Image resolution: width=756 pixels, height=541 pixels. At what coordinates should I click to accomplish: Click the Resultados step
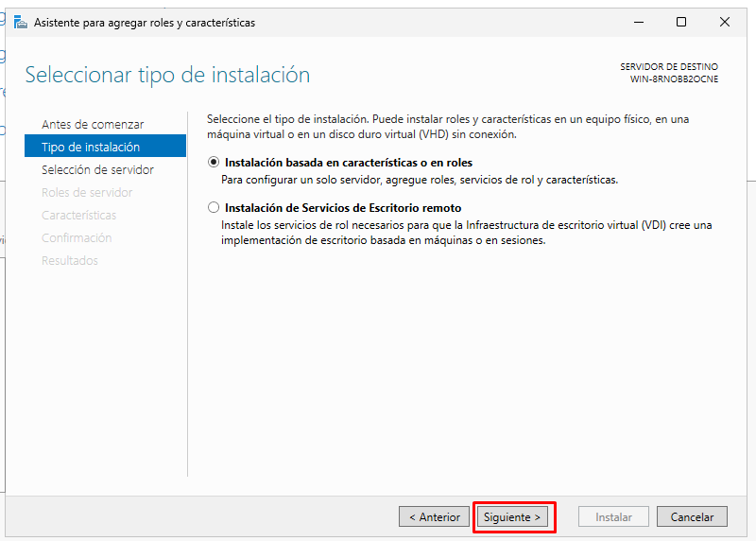(69, 261)
